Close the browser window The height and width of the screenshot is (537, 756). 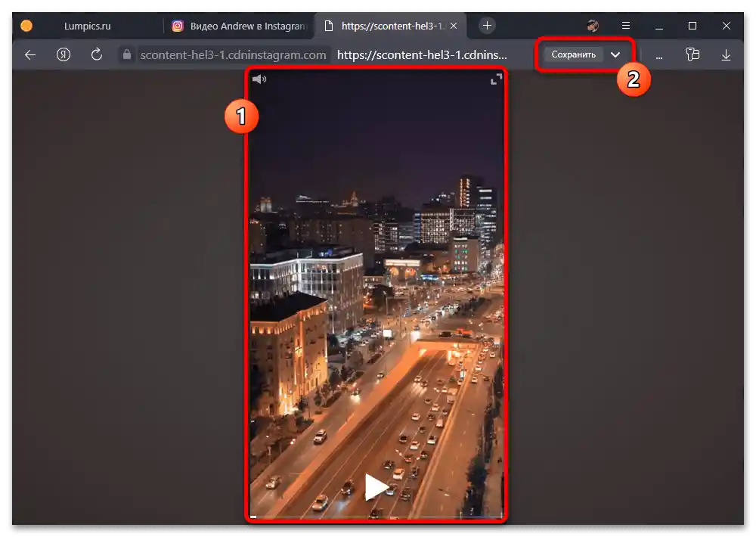(726, 26)
